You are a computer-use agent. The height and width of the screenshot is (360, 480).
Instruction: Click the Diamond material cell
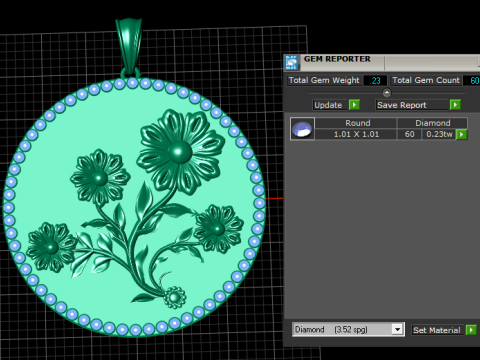tap(432, 123)
